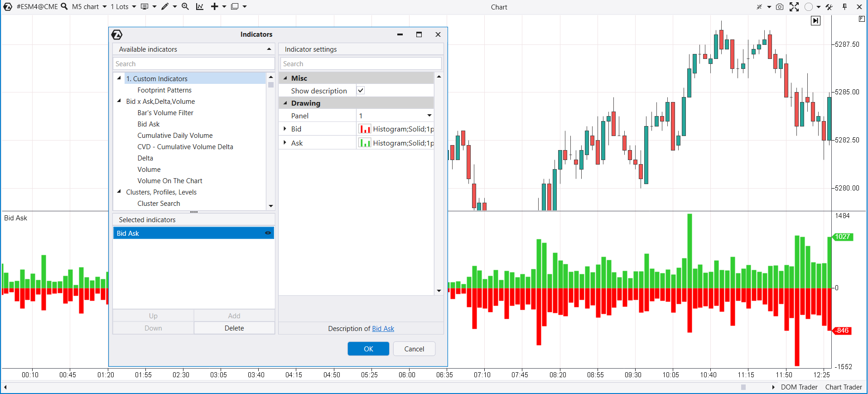Switch to the DOM Trader tab
The height and width of the screenshot is (394, 868).
(x=799, y=387)
